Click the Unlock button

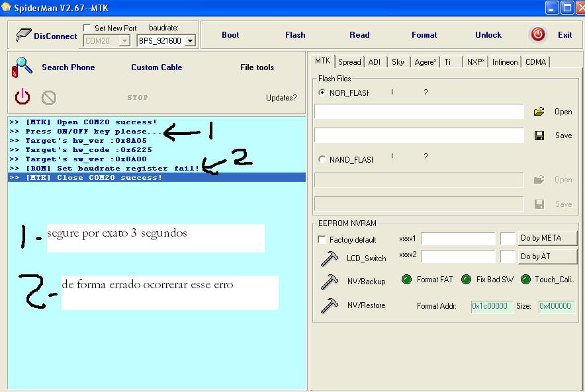tap(488, 34)
